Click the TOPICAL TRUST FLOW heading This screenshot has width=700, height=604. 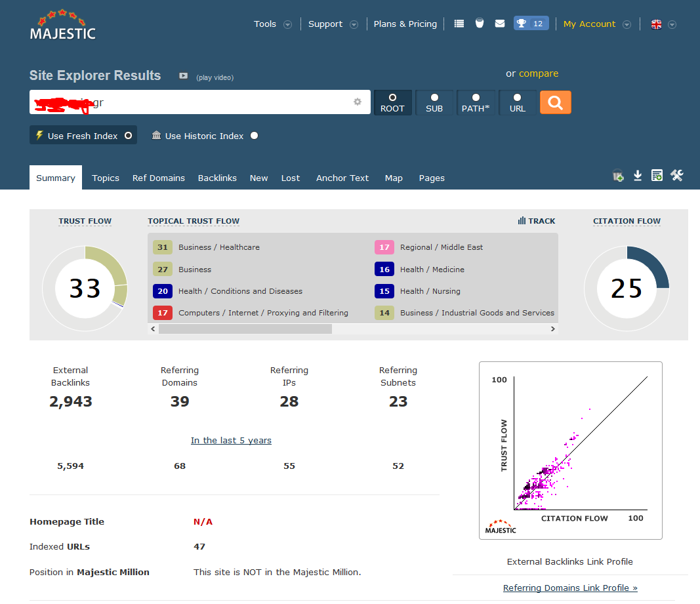click(194, 221)
